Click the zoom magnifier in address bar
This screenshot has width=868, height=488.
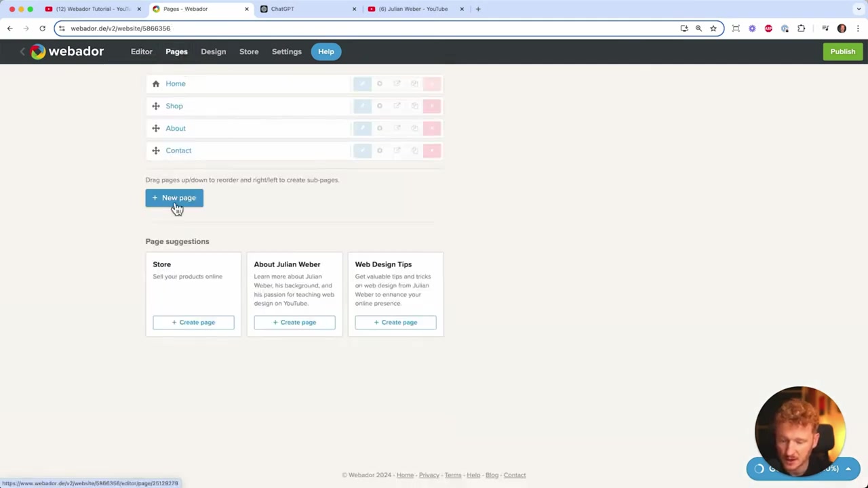[698, 28]
